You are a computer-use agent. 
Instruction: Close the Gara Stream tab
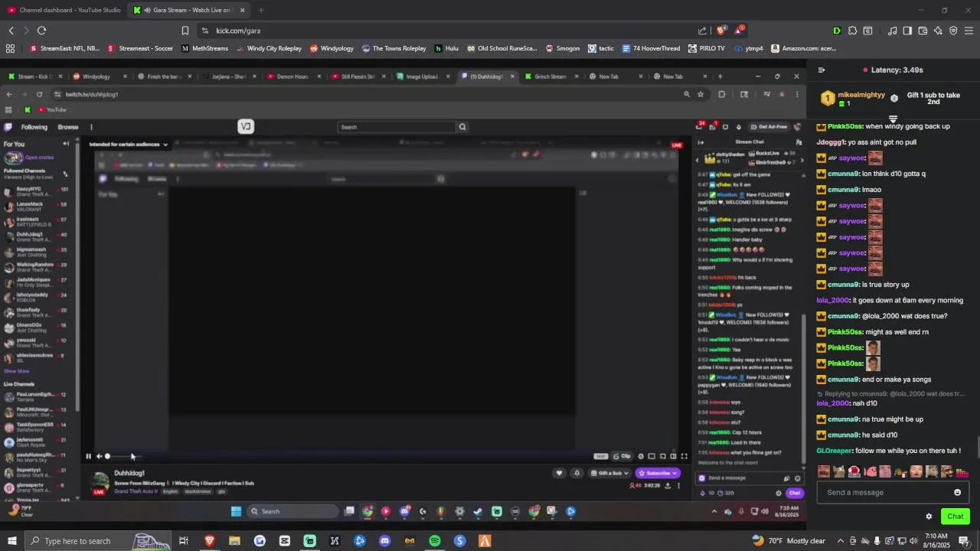click(242, 10)
